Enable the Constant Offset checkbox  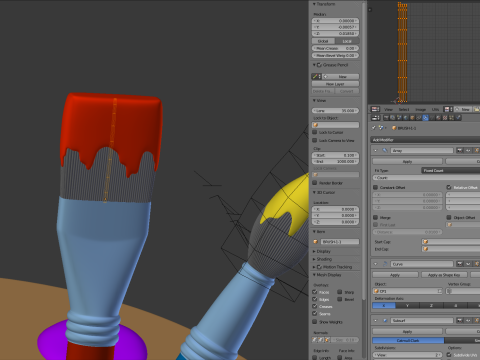pos(375,187)
